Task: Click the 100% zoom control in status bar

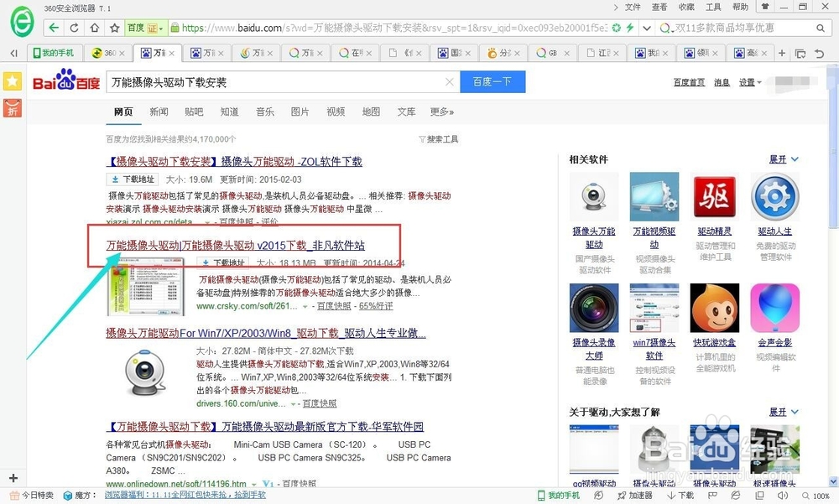Action: (x=816, y=496)
